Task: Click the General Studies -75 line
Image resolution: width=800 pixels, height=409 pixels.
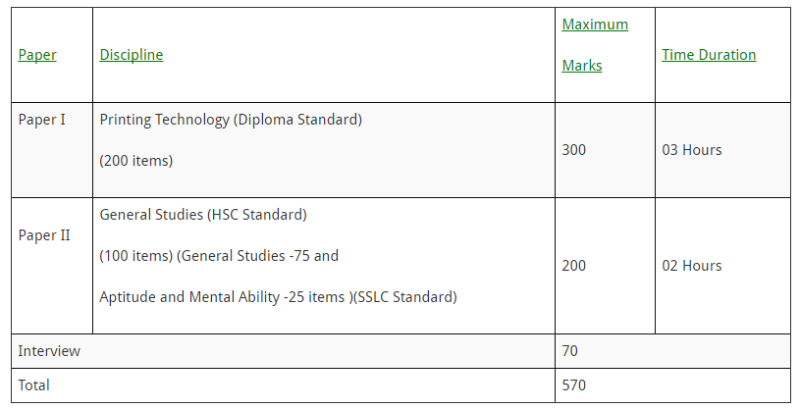Action: [x=219, y=255]
